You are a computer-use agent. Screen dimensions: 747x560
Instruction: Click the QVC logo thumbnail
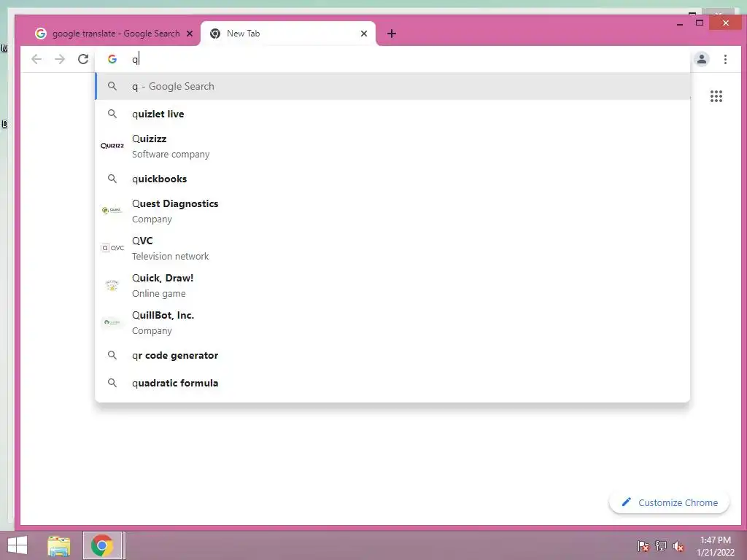pyautogui.click(x=112, y=248)
